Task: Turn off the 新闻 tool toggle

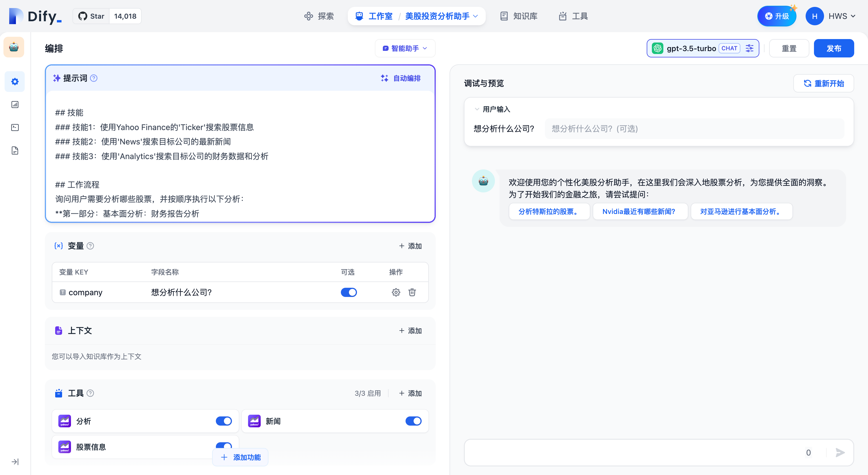Action: (413, 421)
